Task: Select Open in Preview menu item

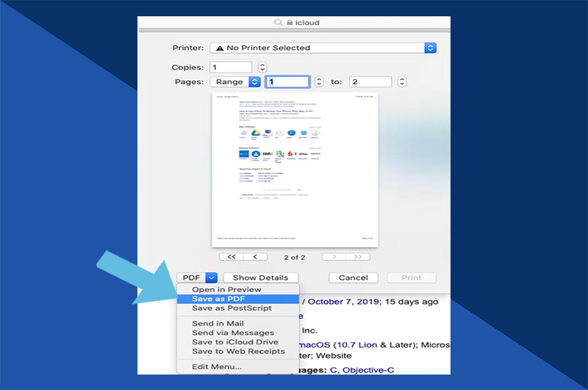Action: [x=226, y=289]
